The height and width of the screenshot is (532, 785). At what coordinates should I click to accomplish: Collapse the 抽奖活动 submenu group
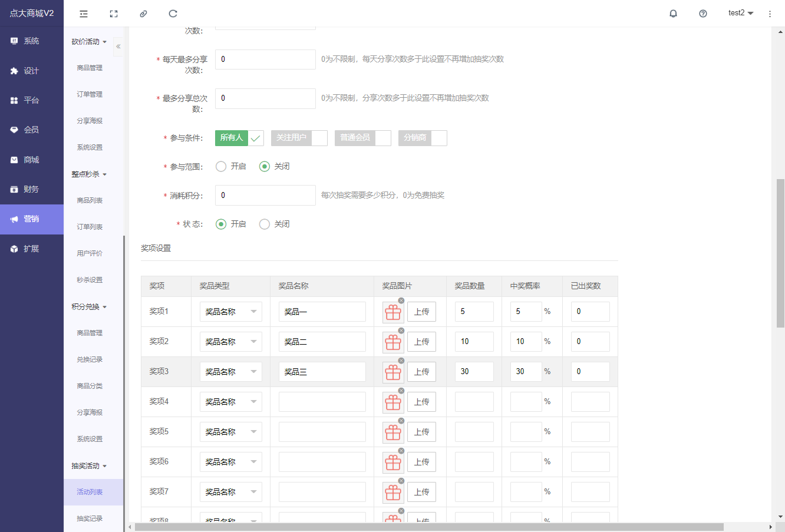coord(90,466)
